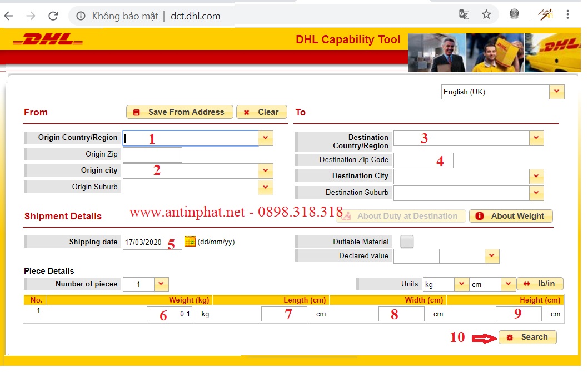
Task: Bookmark page with star icon
Action: tap(486, 15)
